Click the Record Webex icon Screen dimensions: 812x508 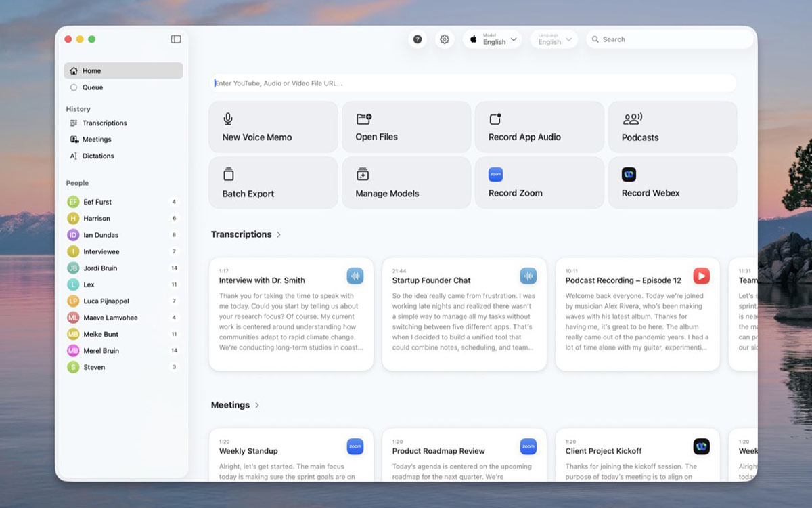pyautogui.click(x=629, y=175)
